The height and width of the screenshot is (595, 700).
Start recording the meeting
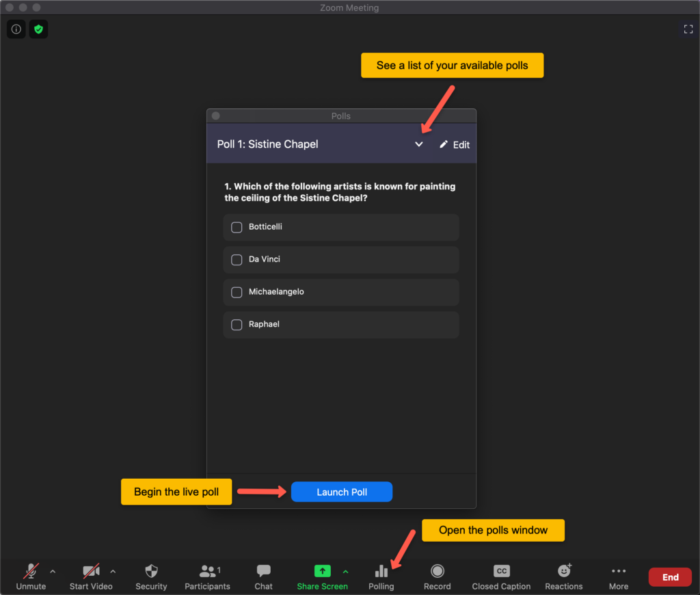click(x=437, y=577)
